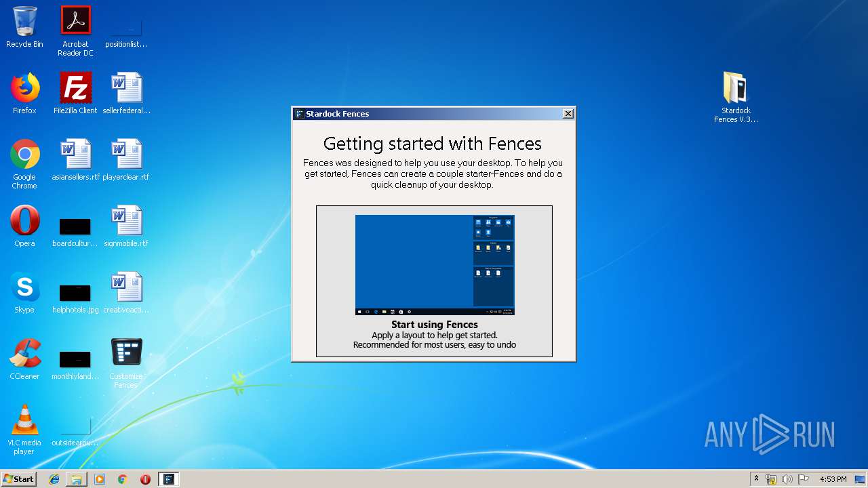The image size is (868, 488).
Task: Select the VLC media player desktop icon
Action: tap(24, 430)
